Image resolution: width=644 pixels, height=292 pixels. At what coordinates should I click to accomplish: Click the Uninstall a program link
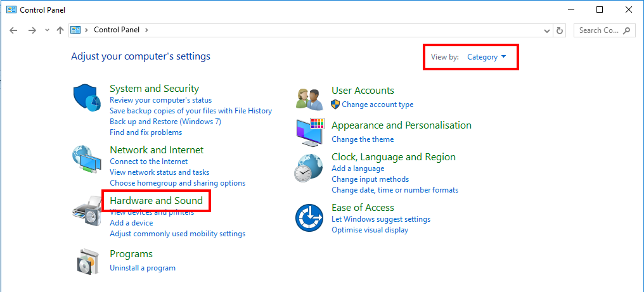click(x=143, y=268)
